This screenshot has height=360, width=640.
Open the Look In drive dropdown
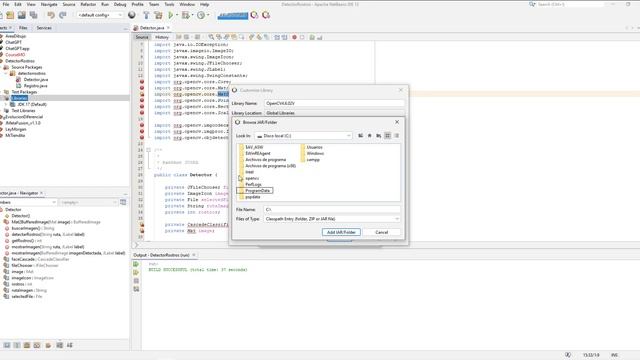point(303,136)
